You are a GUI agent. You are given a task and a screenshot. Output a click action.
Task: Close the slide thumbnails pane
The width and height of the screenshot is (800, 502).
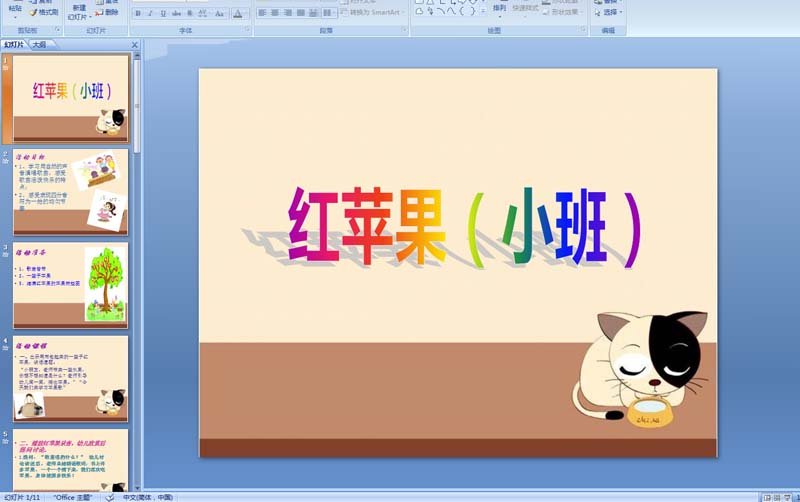(133, 45)
